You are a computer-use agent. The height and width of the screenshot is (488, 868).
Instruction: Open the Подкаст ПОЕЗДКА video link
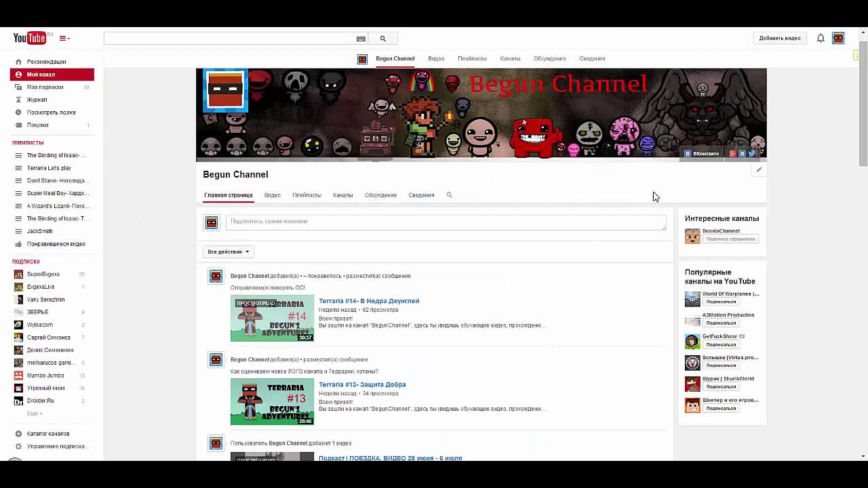(390, 458)
